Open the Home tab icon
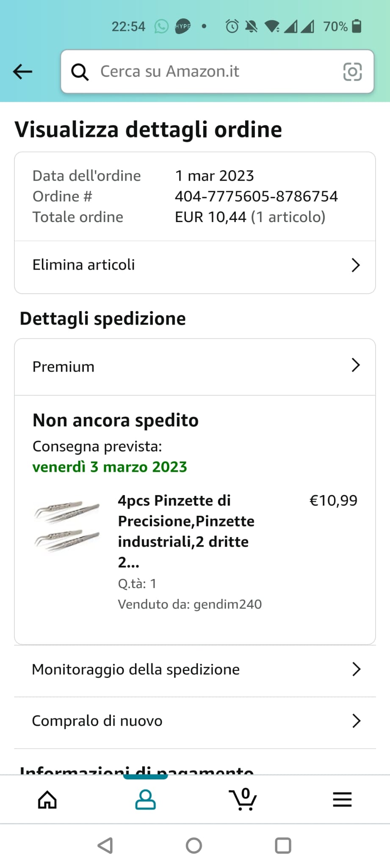 47,800
